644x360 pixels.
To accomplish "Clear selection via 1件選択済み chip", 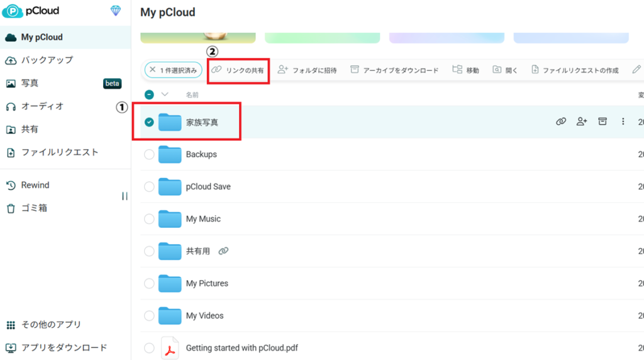I will click(153, 70).
